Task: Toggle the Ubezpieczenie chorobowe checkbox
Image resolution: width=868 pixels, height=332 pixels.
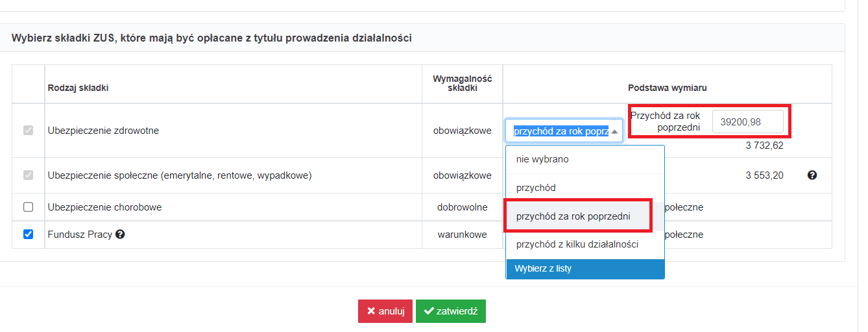Action: 28,207
